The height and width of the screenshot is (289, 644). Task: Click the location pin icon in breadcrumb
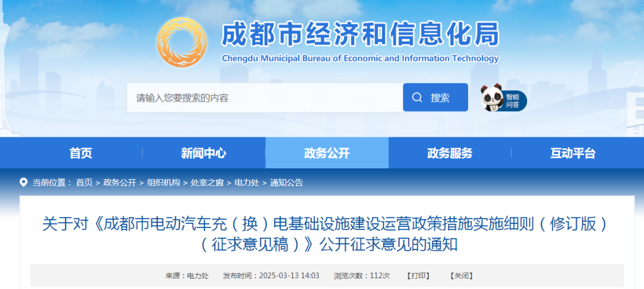click(23, 183)
